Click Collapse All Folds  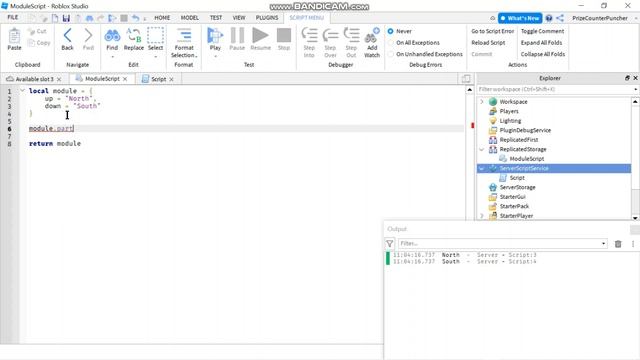coord(543,54)
